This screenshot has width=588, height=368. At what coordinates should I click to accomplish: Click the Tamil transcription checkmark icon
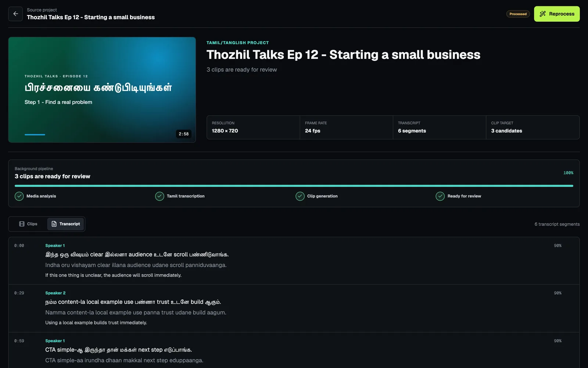(x=159, y=196)
